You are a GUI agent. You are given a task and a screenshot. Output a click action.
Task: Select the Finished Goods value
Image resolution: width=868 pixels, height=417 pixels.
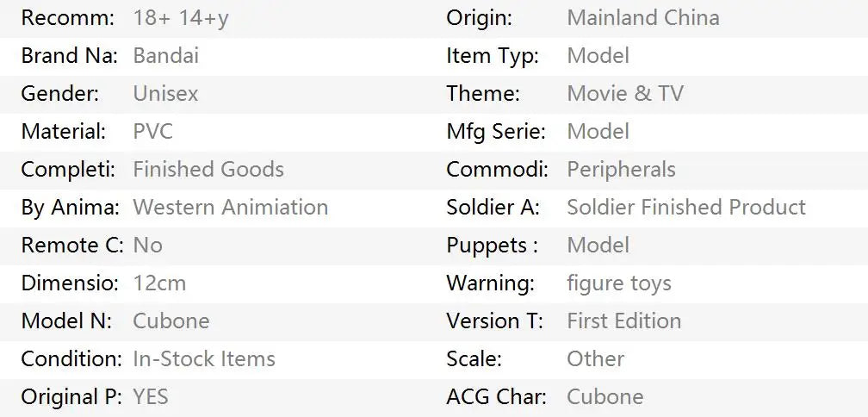click(x=208, y=170)
